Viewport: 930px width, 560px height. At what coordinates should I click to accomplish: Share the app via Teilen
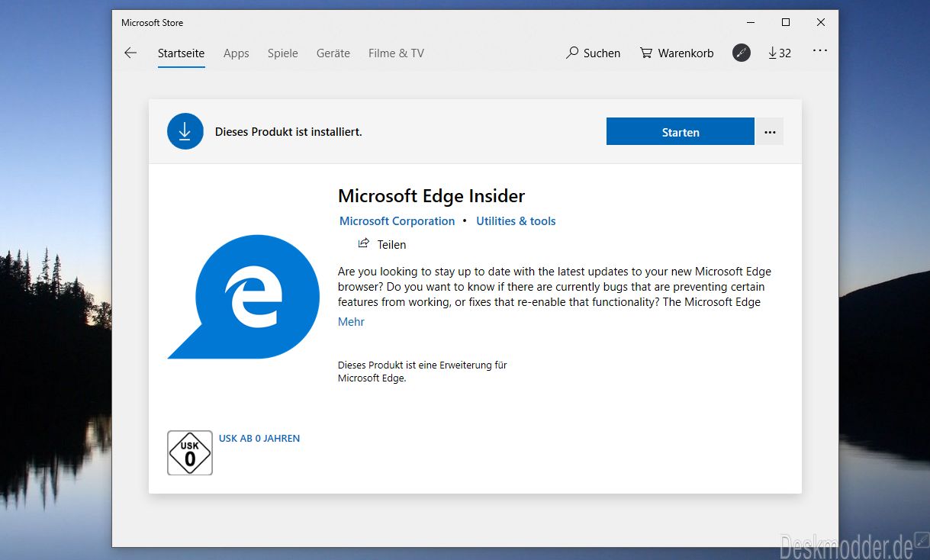[382, 244]
